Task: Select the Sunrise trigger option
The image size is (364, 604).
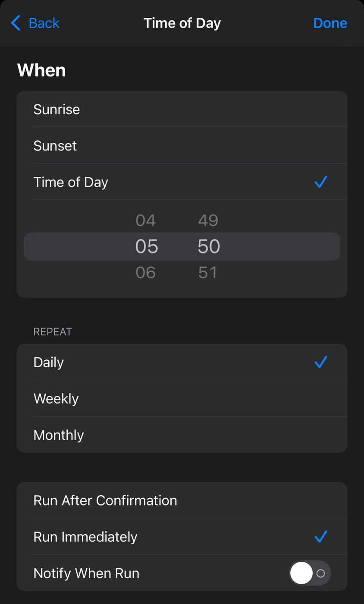Action: (x=56, y=110)
